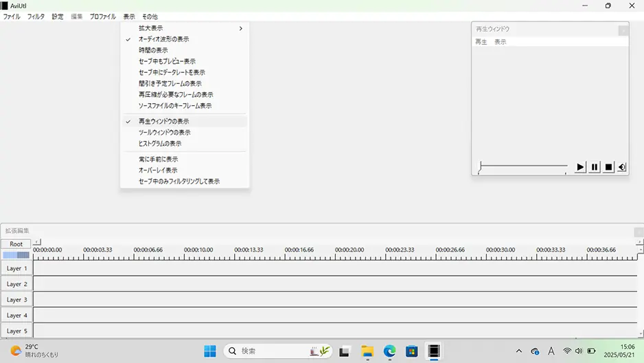The width and height of the screenshot is (644, 363).
Task: Enable セーブ中のみフィルタリングして表示
Action: (185, 181)
